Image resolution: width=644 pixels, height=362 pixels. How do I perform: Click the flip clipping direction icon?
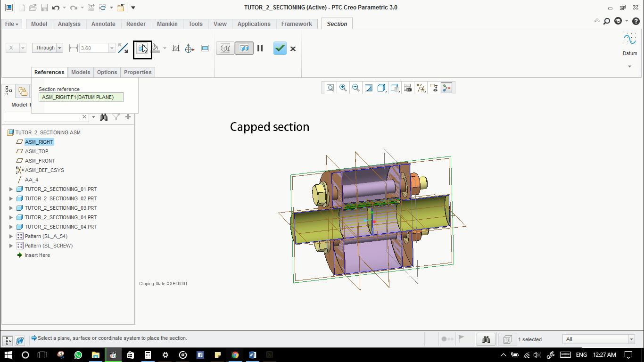tap(123, 48)
